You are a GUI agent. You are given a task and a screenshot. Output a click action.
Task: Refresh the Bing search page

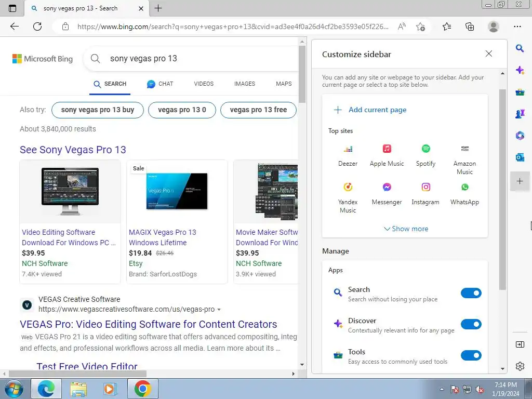click(37, 26)
